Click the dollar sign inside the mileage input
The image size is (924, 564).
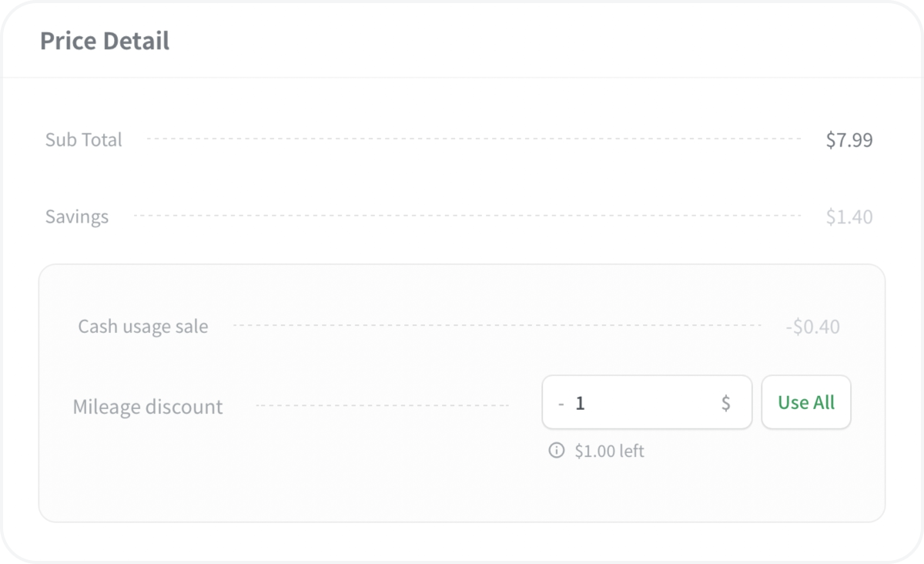725,403
